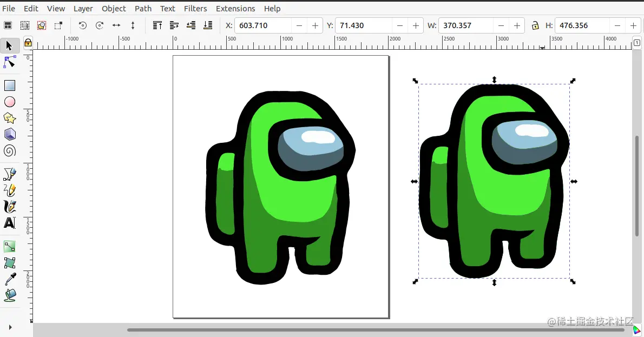The width and height of the screenshot is (644, 337).
Task: Click the vertical canvas scrollbar
Action: click(637, 186)
